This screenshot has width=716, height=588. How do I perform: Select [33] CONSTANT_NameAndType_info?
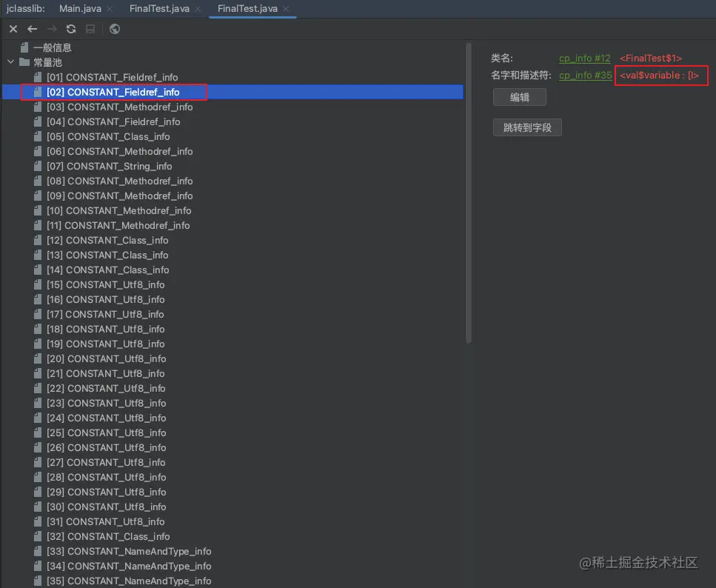[x=129, y=552]
